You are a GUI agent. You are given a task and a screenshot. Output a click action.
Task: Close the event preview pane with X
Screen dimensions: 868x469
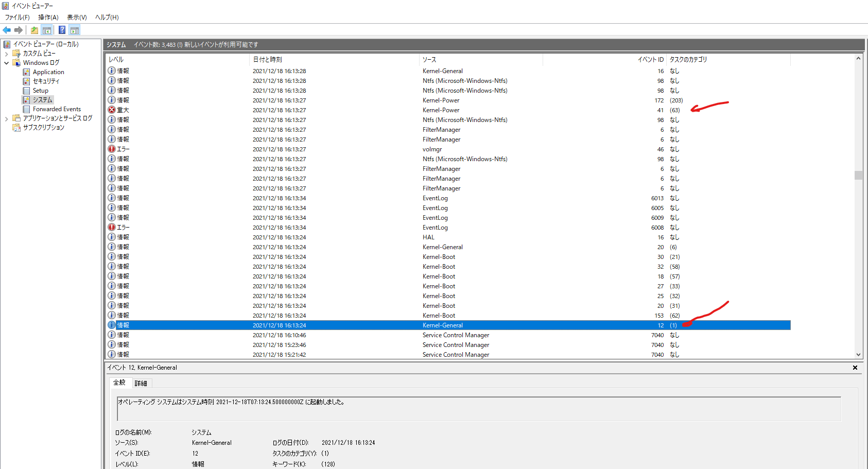click(x=855, y=368)
